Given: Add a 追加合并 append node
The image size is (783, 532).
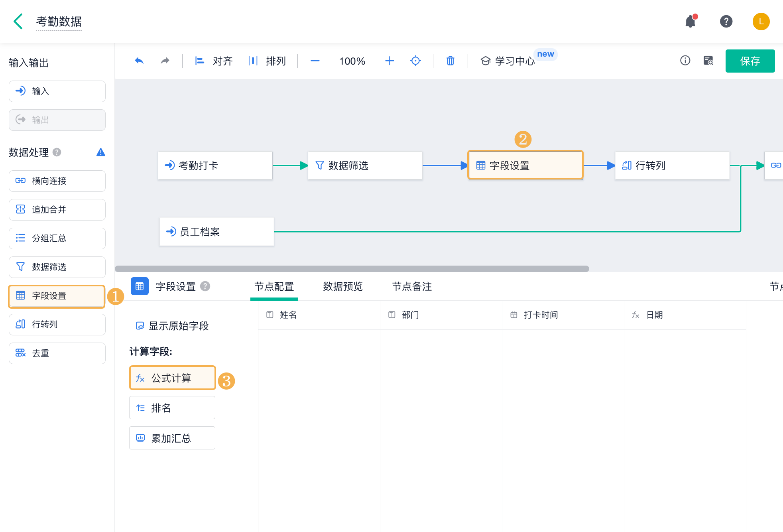Looking at the screenshot, I should coord(57,210).
